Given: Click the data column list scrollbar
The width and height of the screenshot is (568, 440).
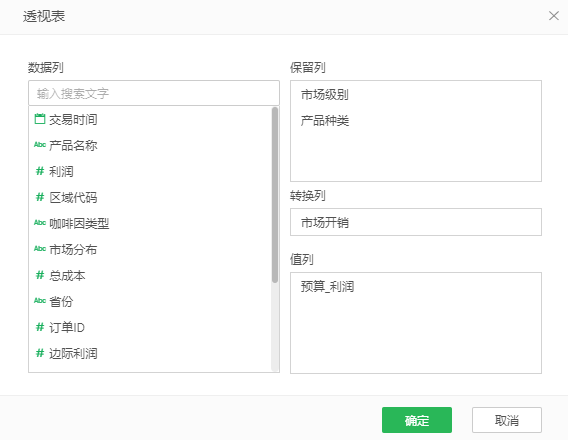Looking at the screenshot, I should 275,195.
